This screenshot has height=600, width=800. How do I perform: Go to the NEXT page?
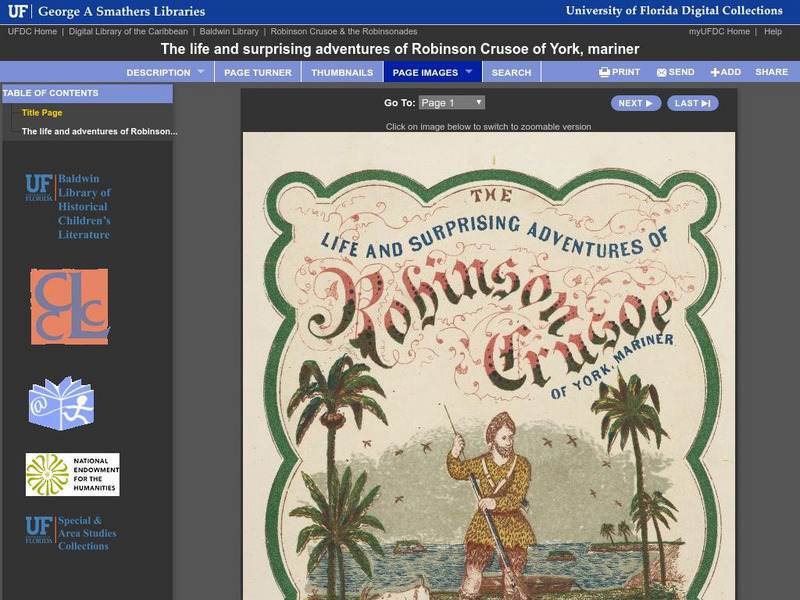pos(636,103)
